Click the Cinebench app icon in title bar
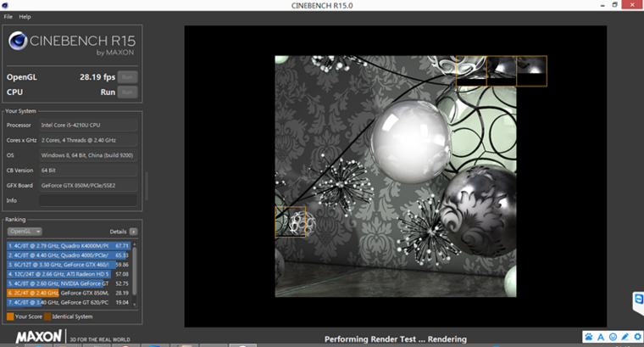Viewport: 644px width, 347px height. click(5, 5)
